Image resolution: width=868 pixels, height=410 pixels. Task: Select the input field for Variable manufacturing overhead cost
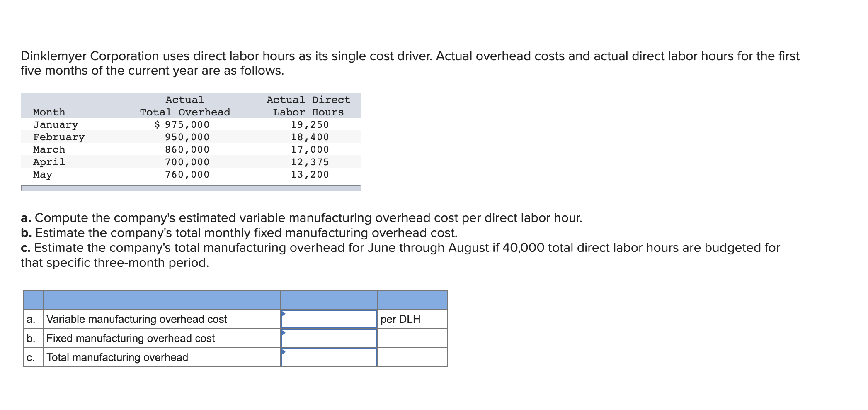point(329,319)
